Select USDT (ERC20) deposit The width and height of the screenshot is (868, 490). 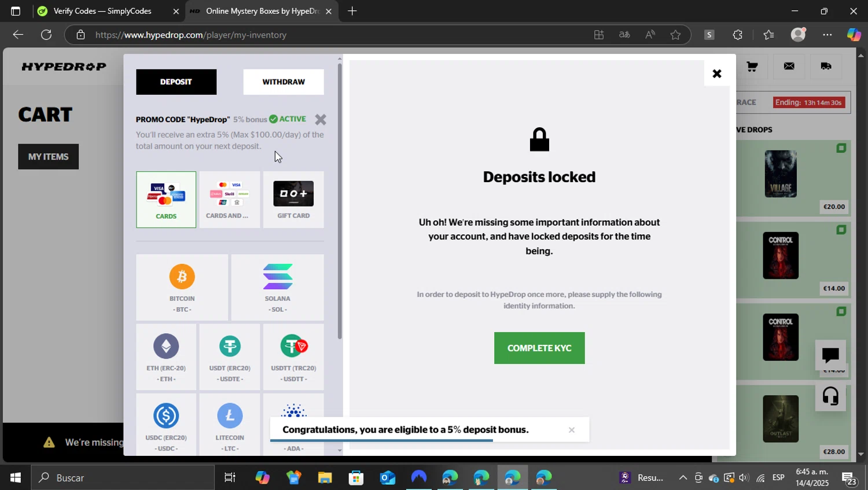pyautogui.click(x=230, y=357)
